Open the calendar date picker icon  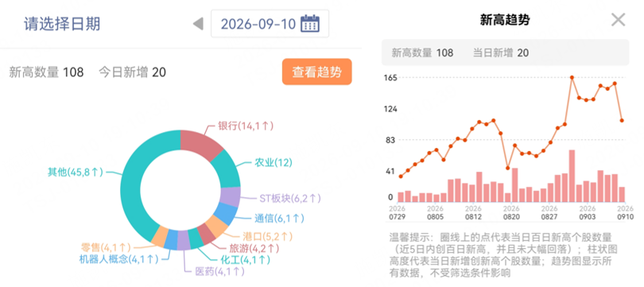310,23
